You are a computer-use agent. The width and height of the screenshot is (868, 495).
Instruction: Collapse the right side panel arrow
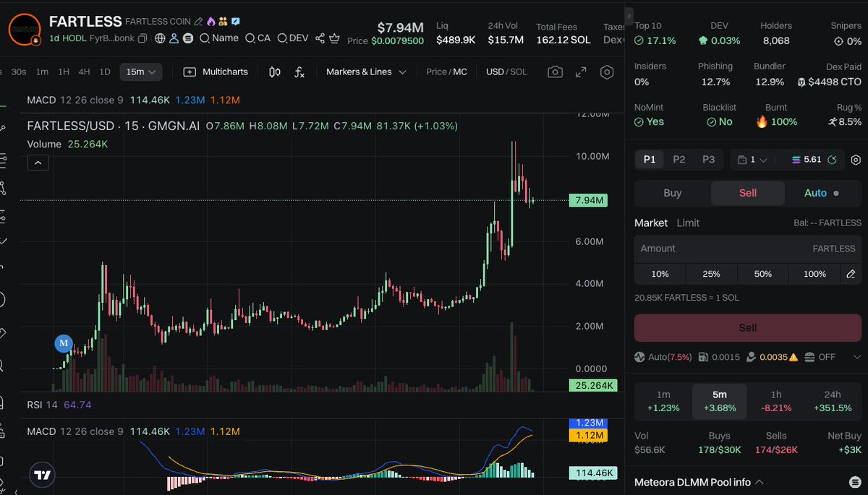(x=629, y=14)
